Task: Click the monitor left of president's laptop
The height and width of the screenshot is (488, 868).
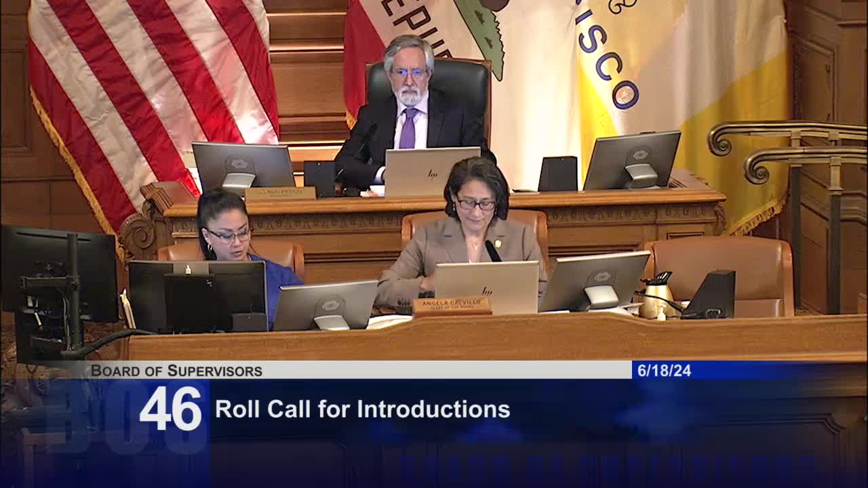Action: 243,167
